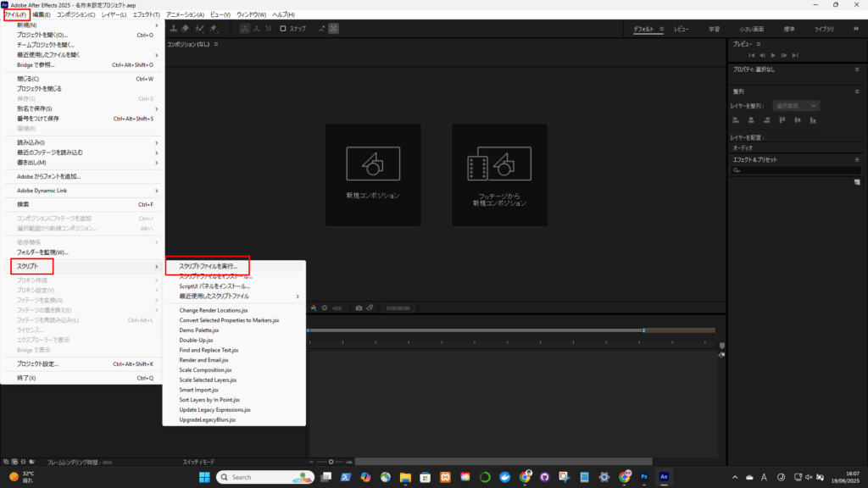Click the New Composition icon tile
Viewport: 868px width, 488px height.
pyautogui.click(x=372, y=175)
